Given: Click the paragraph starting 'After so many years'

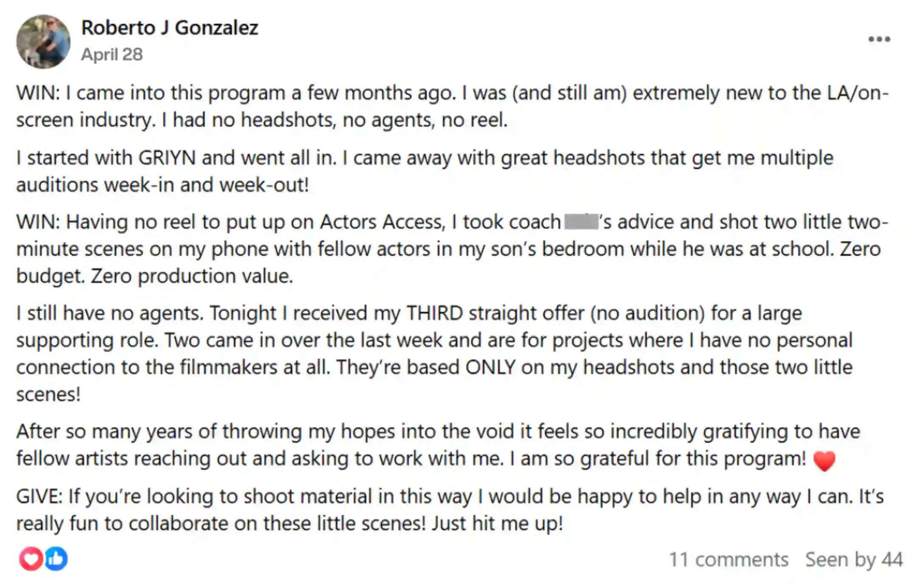Looking at the screenshot, I should point(438,445).
